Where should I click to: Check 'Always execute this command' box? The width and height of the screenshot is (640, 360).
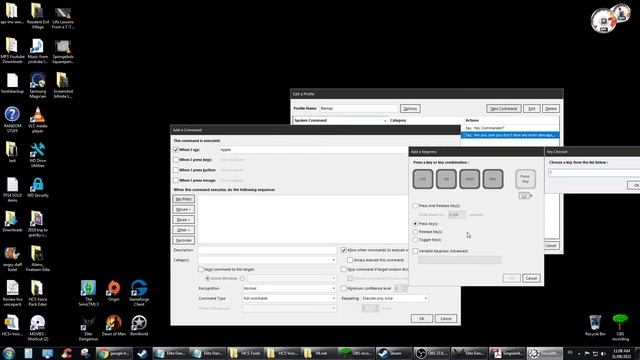click(350, 260)
